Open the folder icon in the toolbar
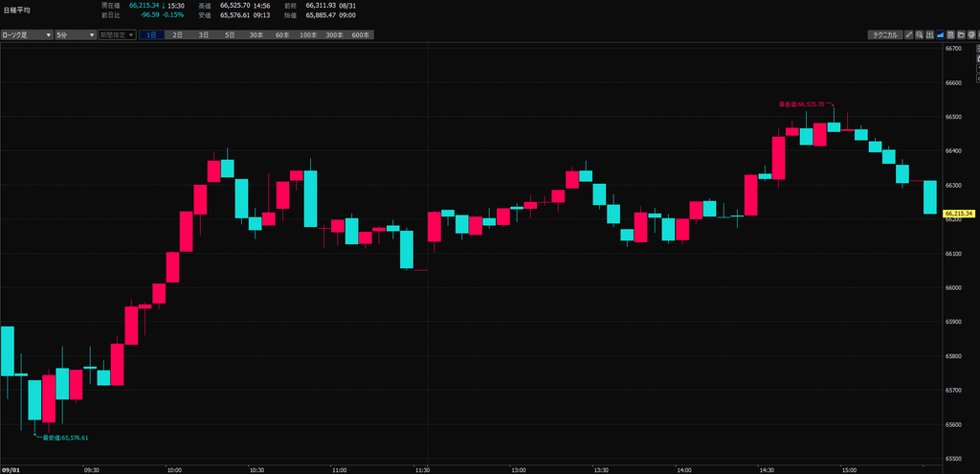Viewport: 980px width, 474px height. pos(961,35)
